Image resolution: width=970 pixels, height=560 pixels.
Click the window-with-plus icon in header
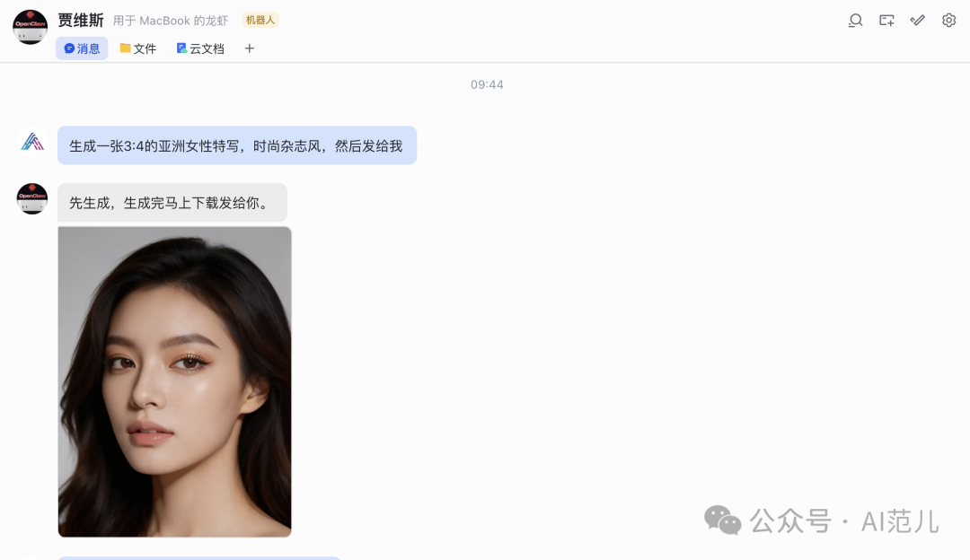[886, 21]
